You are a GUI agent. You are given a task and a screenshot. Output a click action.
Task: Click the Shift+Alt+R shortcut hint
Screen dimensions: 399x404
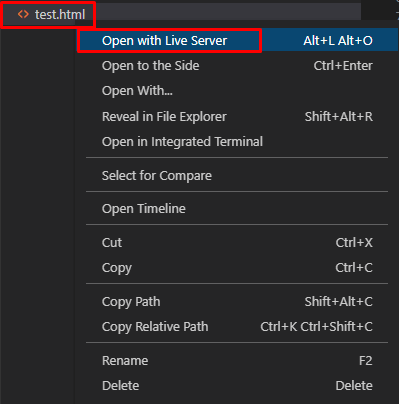339,117
